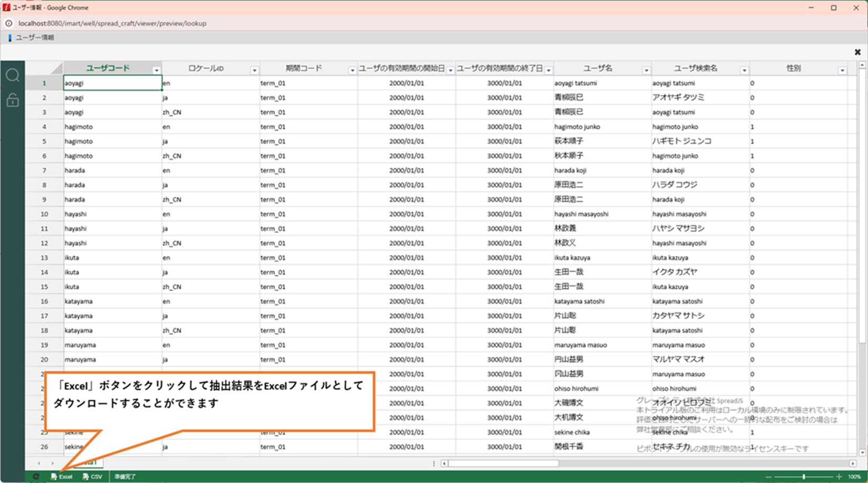Open ロケールID column filter dropdown

point(254,70)
